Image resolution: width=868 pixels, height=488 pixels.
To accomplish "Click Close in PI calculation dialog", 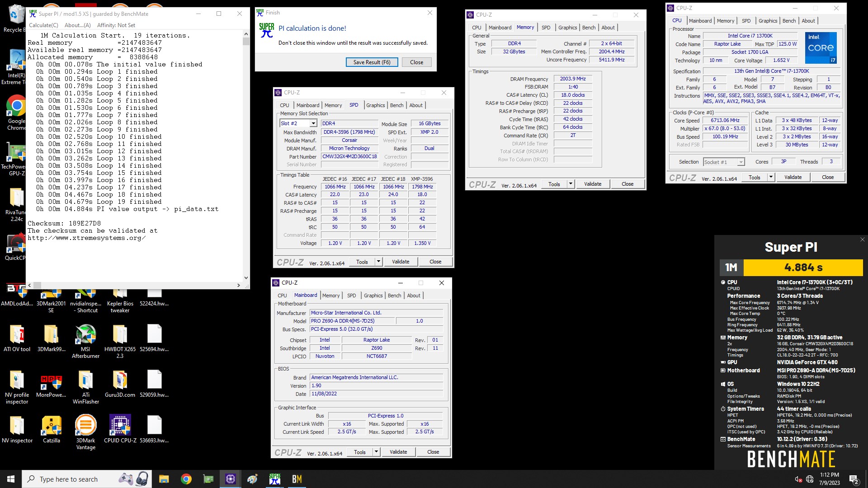I will click(416, 62).
